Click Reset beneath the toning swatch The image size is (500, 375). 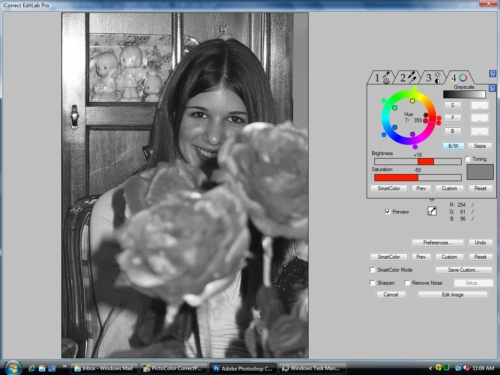click(x=480, y=189)
